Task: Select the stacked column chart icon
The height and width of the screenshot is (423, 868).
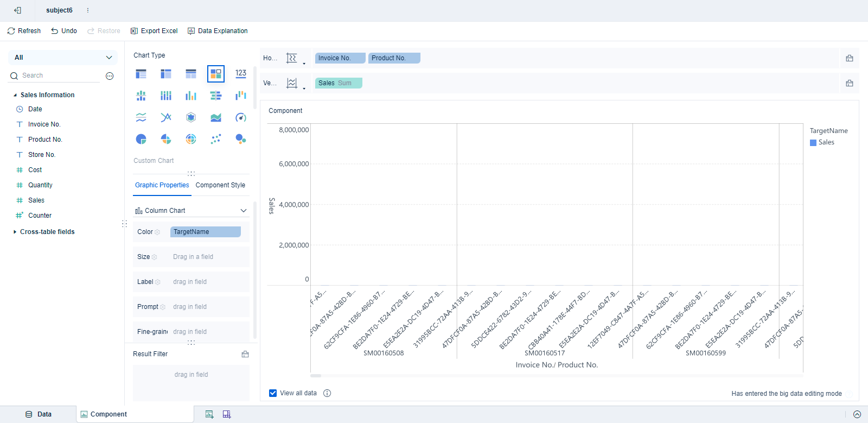Action: pyautogui.click(x=166, y=96)
